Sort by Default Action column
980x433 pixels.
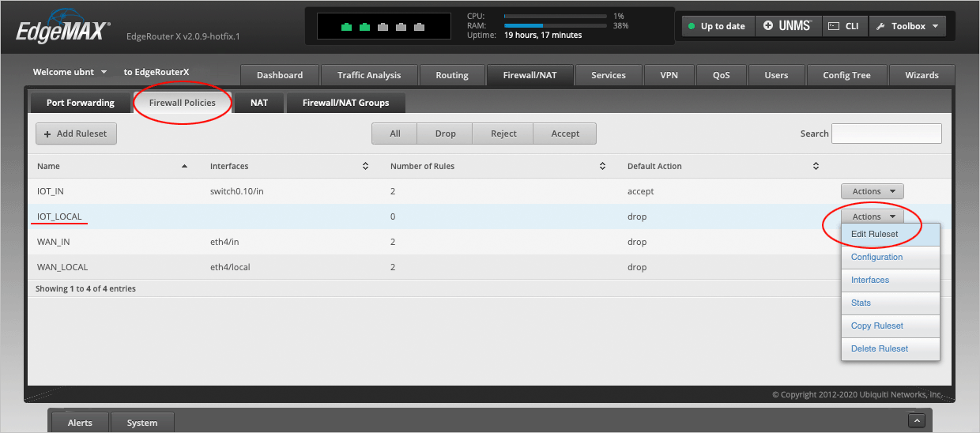pos(723,166)
